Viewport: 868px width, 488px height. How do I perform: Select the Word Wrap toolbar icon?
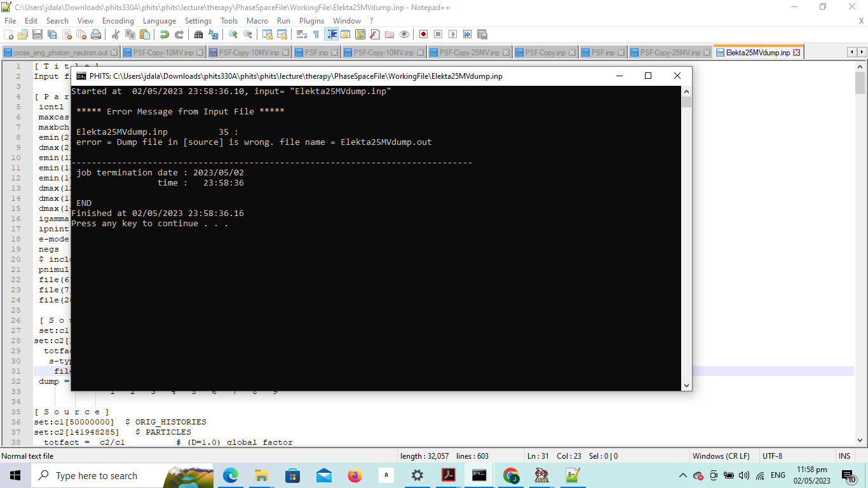[x=301, y=34]
